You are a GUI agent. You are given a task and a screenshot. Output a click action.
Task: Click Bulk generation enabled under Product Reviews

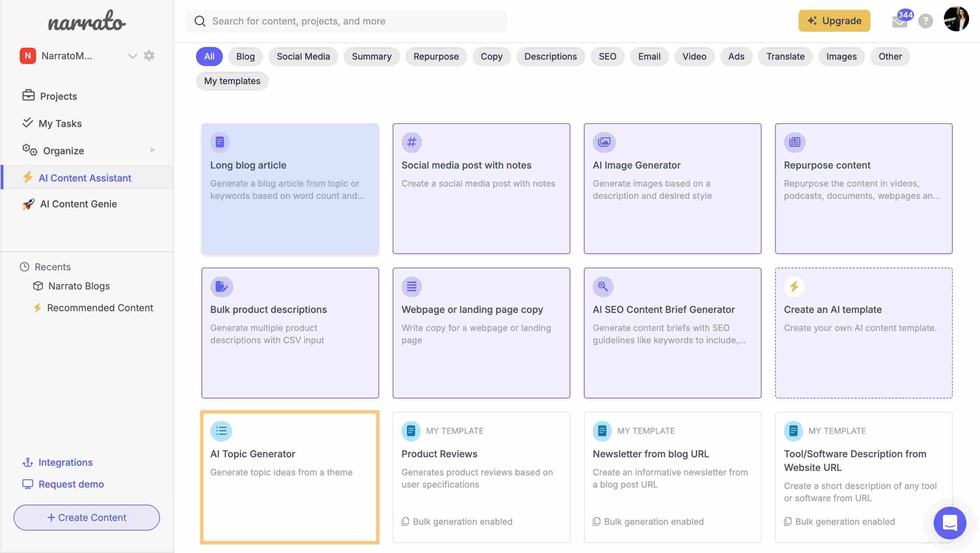pyautogui.click(x=457, y=521)
